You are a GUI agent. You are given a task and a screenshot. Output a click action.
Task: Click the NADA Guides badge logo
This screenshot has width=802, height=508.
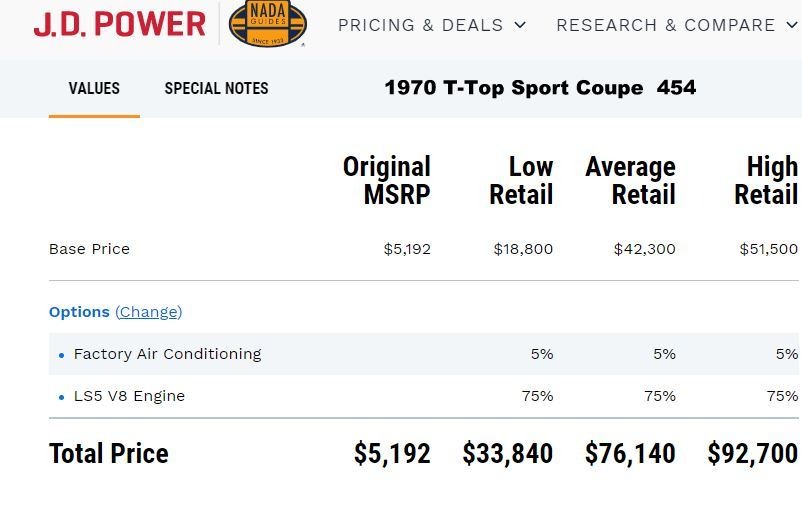click(268, 24)
